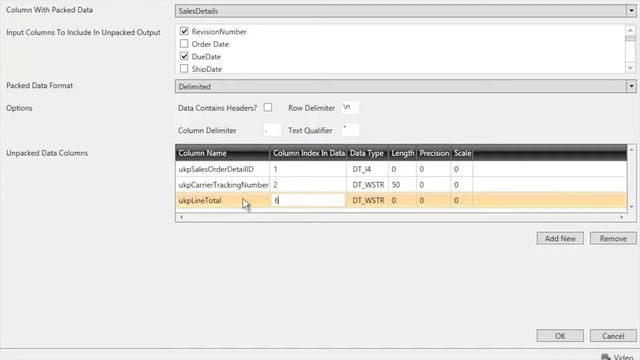Screen dimensions: 640x360
Task: Click Length value 50 cell
Action: [402, 185]
